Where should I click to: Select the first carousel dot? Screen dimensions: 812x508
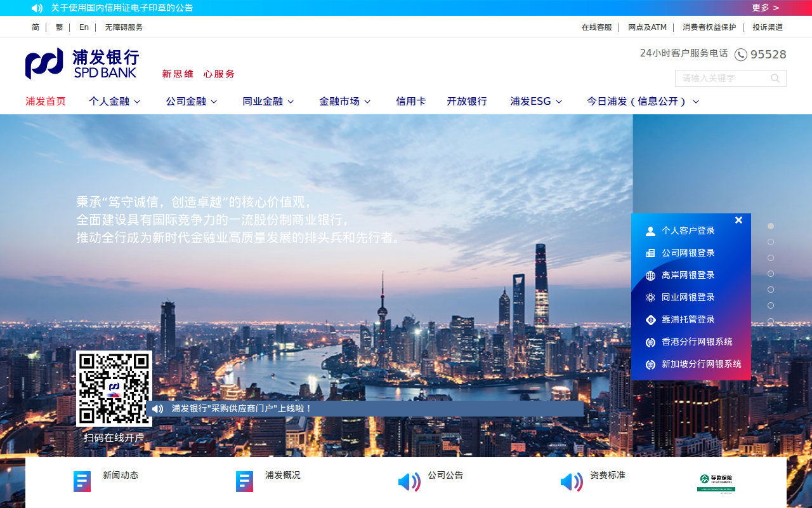[x=771, y=226]
